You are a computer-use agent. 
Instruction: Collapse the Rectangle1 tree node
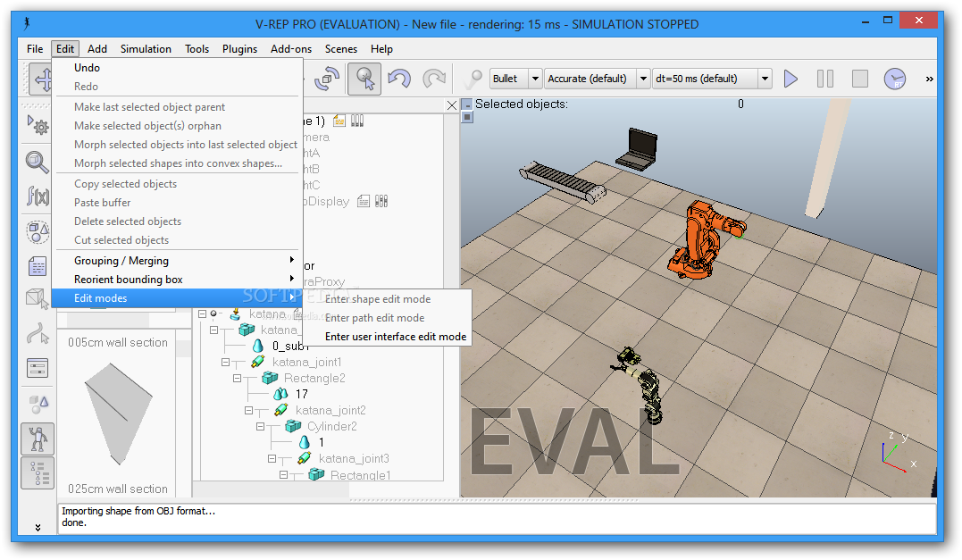[283, 475]
